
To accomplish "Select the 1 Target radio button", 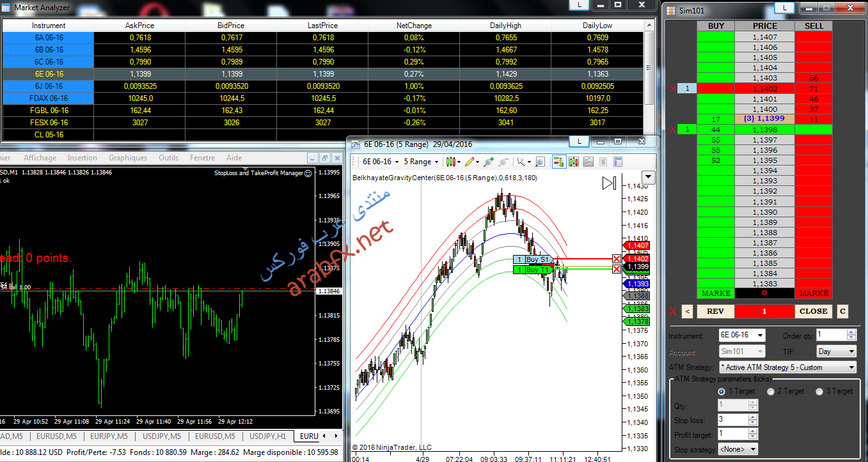I will coord(722,391).
